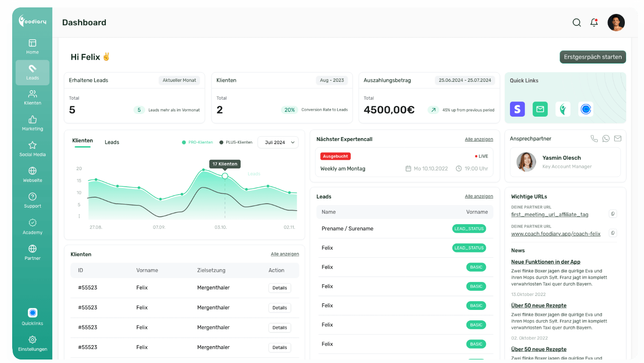Open the user profile avatar
The width and height of the screenshot is (644, 363).
point(616,23)
